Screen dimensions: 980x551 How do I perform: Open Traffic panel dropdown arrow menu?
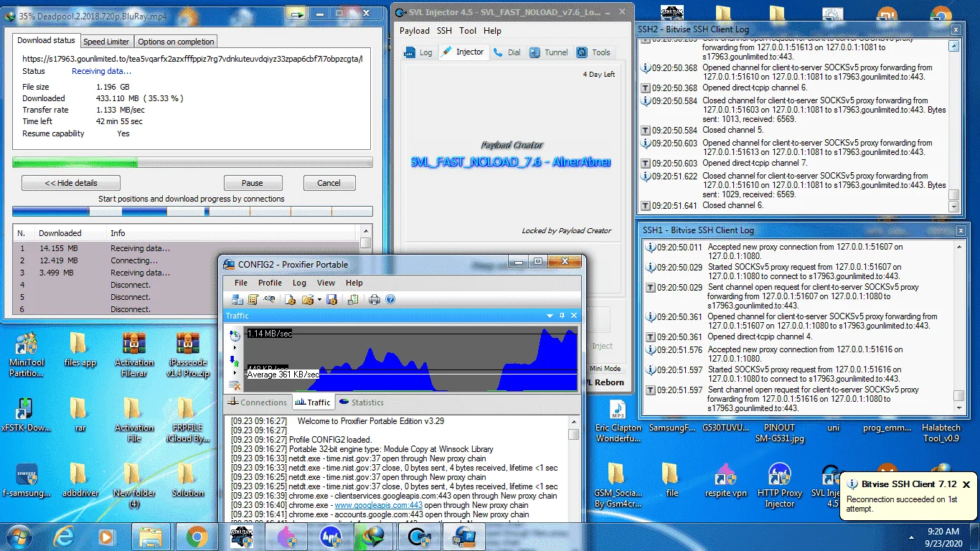tap(550, 316)
